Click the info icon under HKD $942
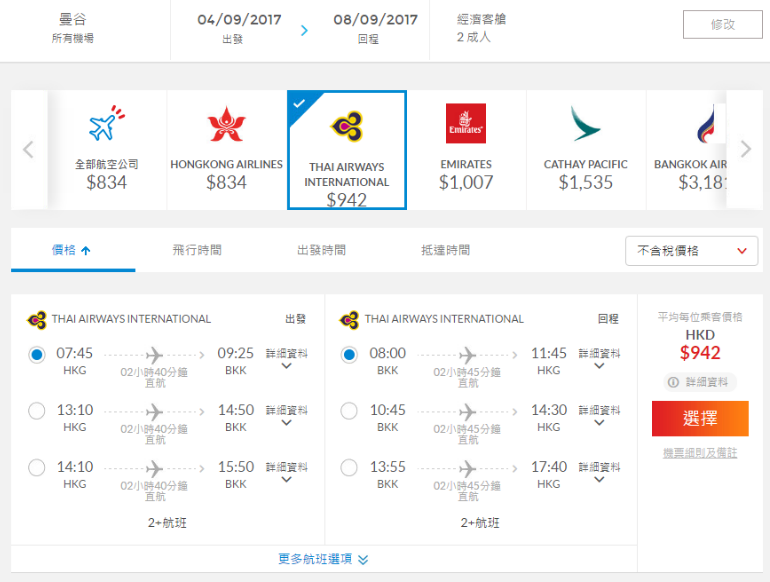This screenshot has height=582, width=770. (673, 382)
